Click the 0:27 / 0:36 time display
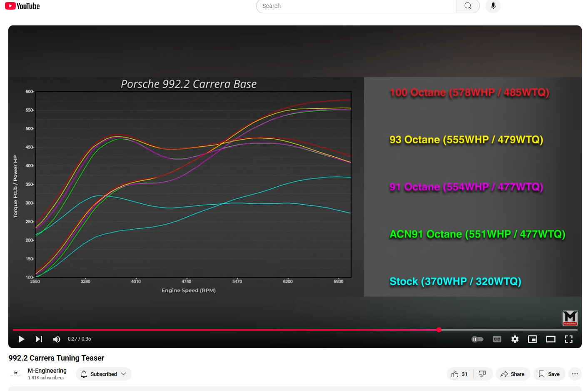The height and width of the screenshot is (391, 588). pos(79,339)
